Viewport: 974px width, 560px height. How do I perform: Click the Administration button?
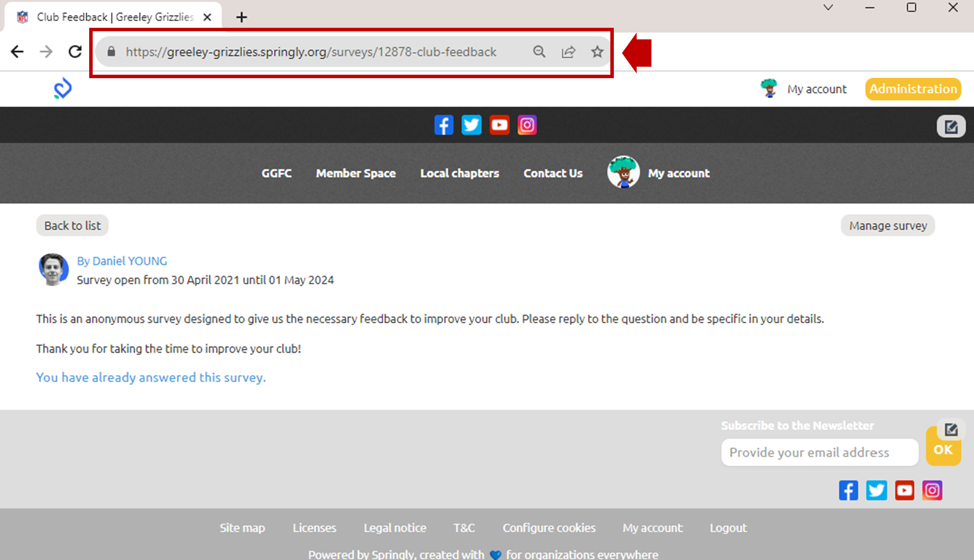913,89
